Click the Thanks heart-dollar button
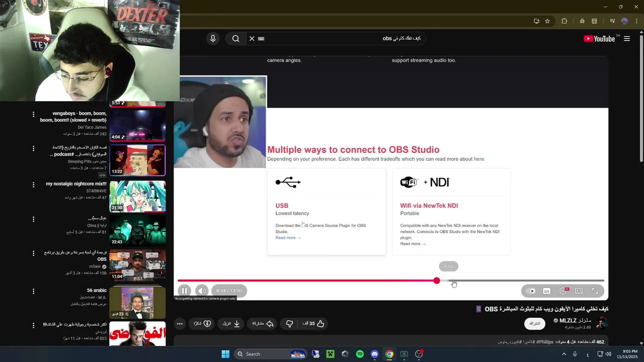Viewport: 644px width, 362px height. coord(202,324)
